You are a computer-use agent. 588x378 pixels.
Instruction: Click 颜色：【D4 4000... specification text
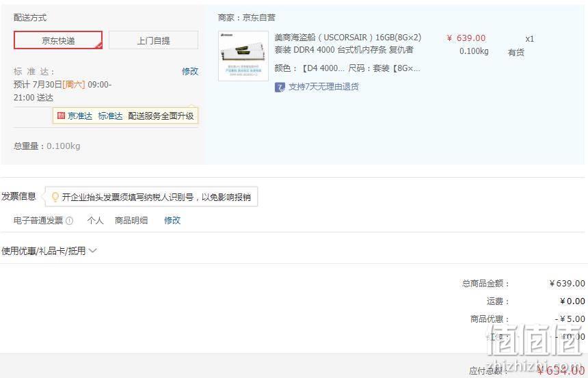tap(309, 68)
